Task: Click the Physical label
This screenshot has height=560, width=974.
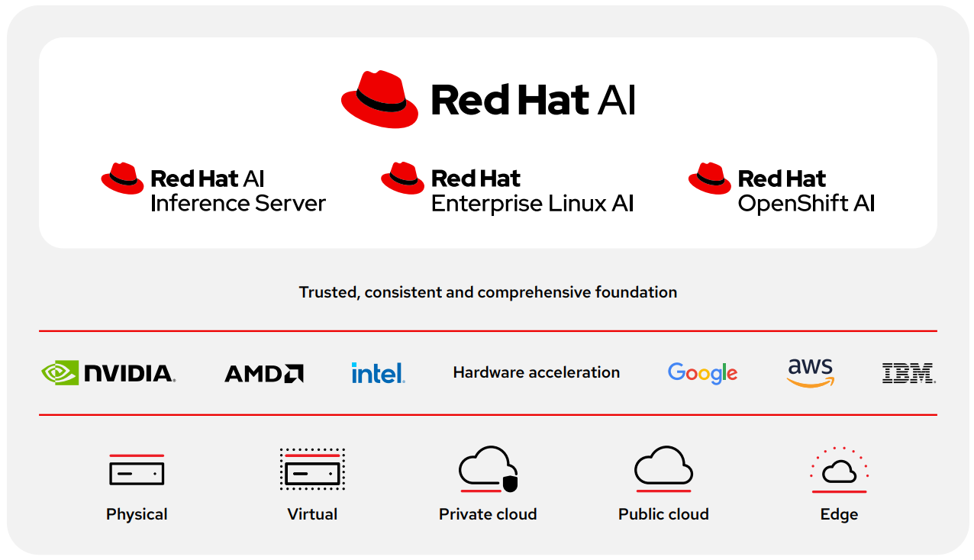Action: click(137, 514)
